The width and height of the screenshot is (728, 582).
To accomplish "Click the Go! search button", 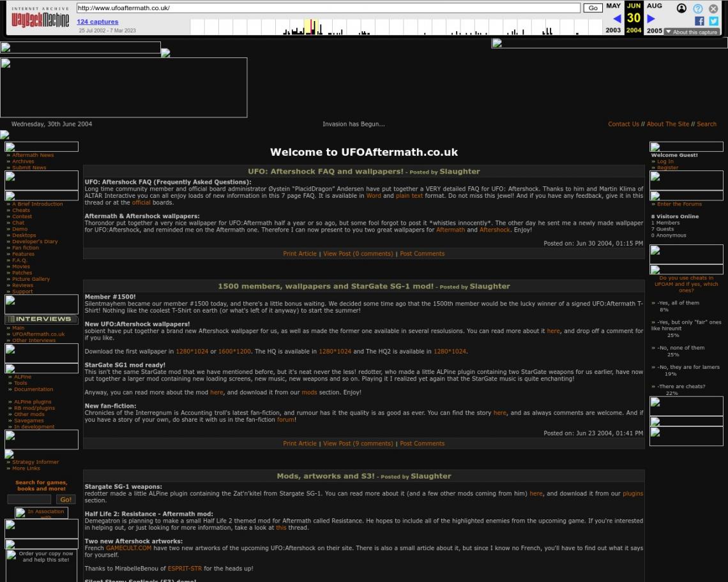I will tap(66, 500).
